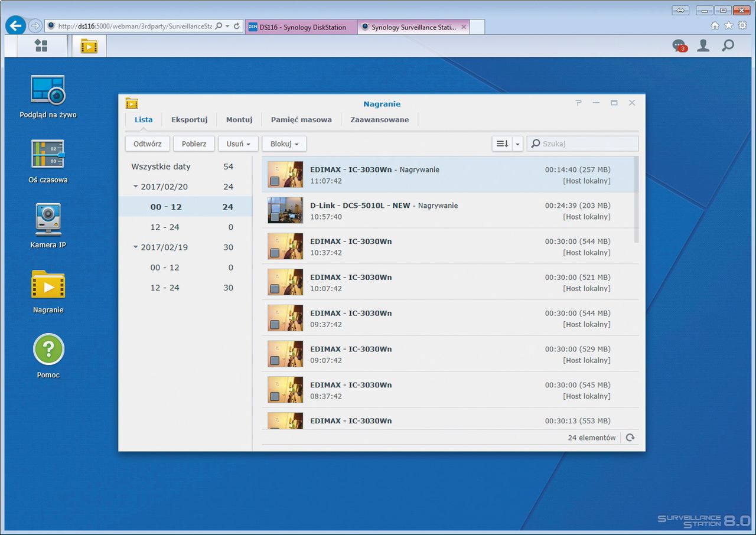The width and height of the screenshot is (756, 535).
Task: Switch to the Lista tab
Action: (144, 119)
